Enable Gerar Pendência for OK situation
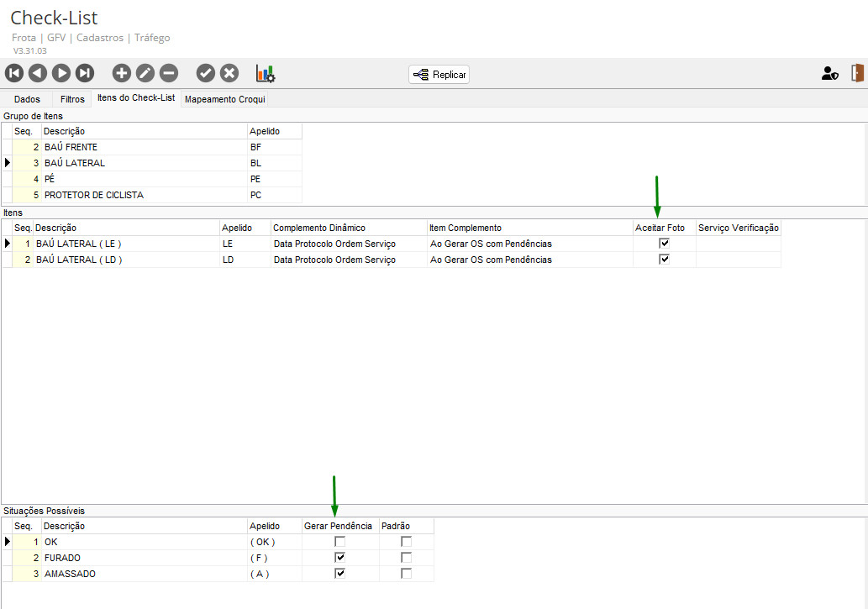 (340, 542)
